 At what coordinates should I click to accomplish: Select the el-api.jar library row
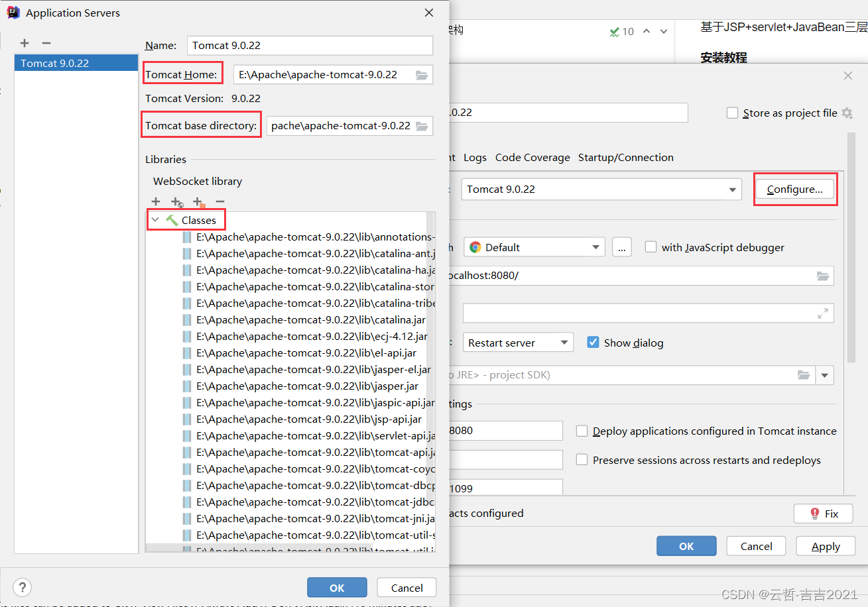click(290, 353)
